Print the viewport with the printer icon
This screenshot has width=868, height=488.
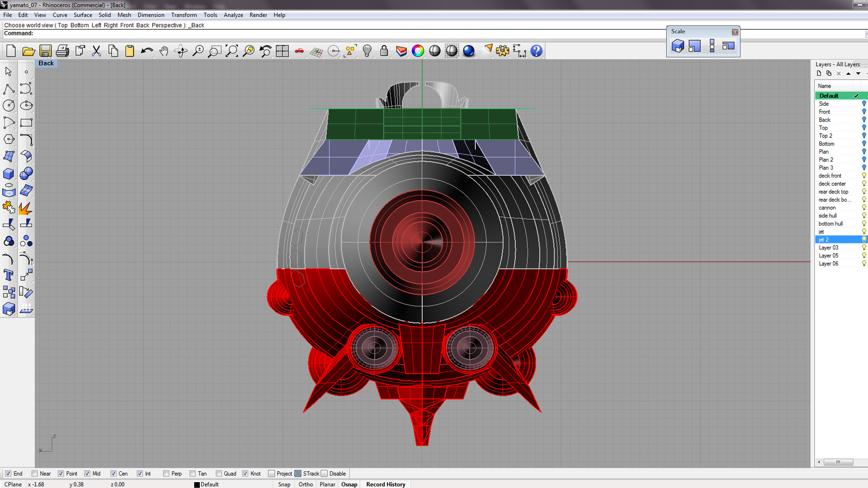pos(62,51)
